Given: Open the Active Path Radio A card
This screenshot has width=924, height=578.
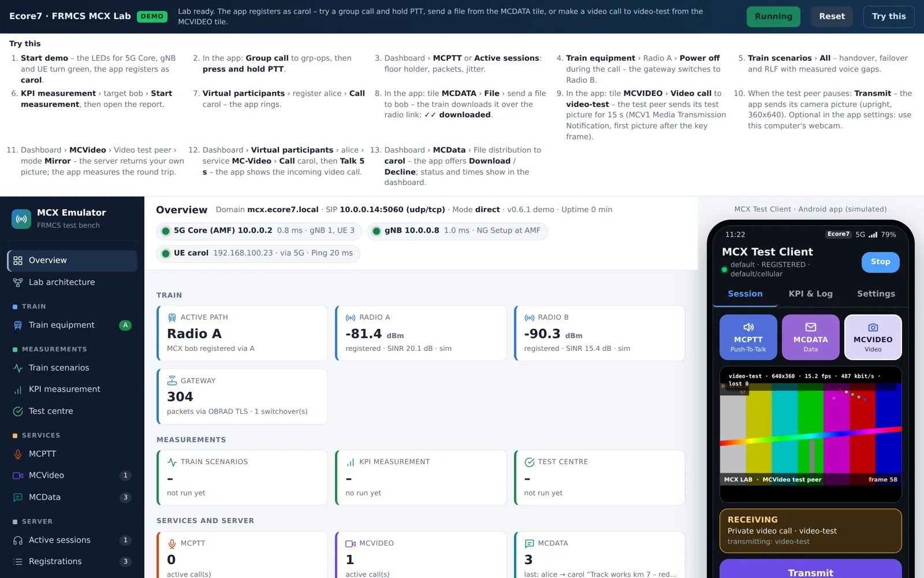Looking at the screenshot, I should point(242,334).
